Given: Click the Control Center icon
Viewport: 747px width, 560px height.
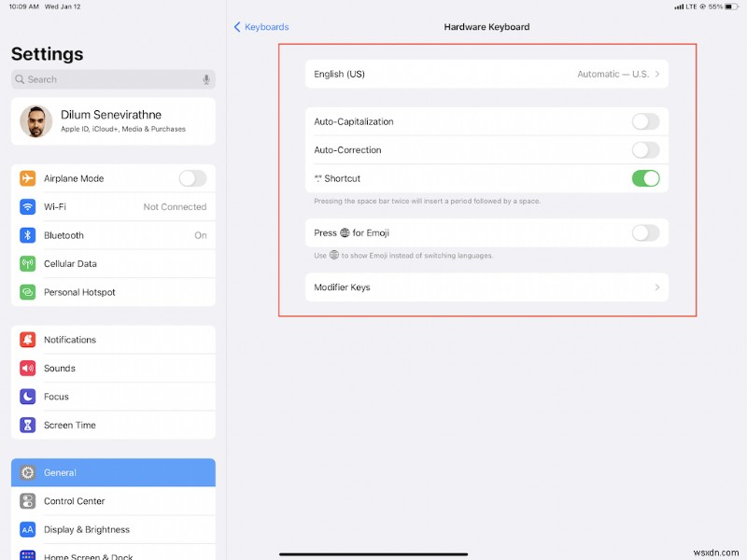Looking at the screenshot, I should pos(26,501).
